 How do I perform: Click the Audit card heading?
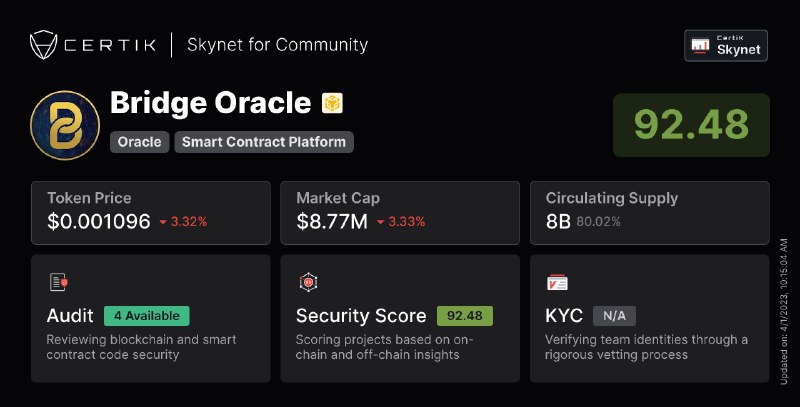70,316
